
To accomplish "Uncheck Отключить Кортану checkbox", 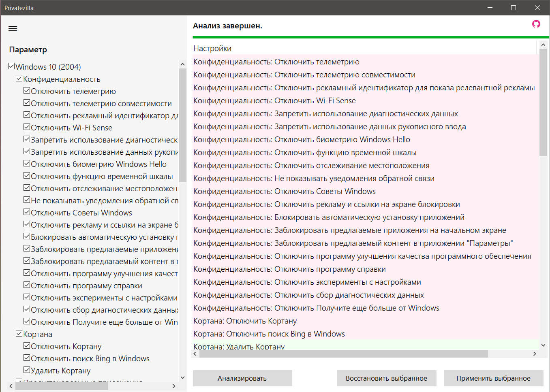I will click(27, 346).
